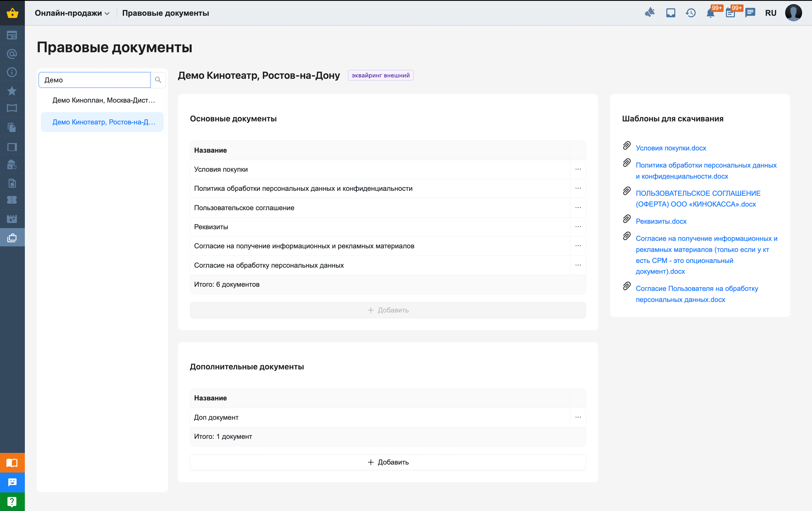
Task: Select Демо Кинотеатр, Ростов-на-Д… item
Action: pos(104,122)
